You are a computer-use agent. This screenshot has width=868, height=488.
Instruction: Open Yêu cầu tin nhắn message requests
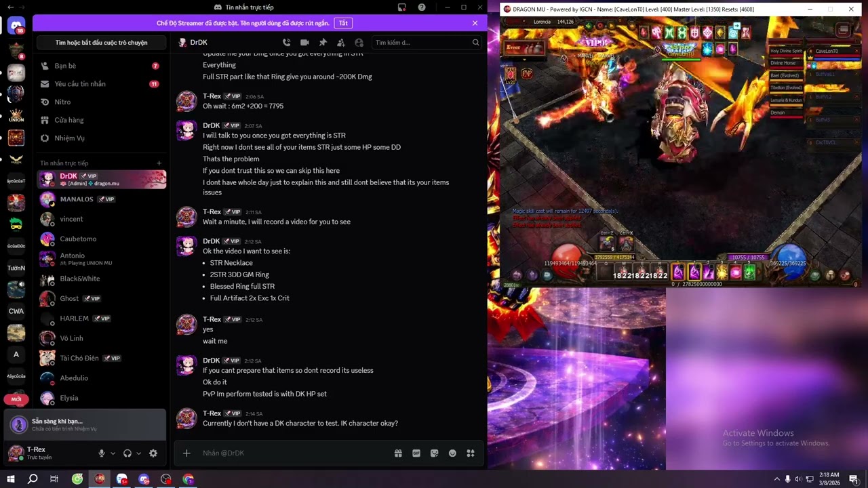click(102, 84)
